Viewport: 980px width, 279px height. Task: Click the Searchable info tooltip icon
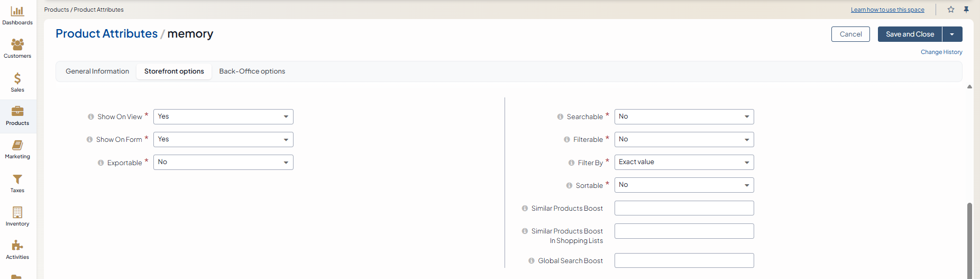[x=560, y=117]
